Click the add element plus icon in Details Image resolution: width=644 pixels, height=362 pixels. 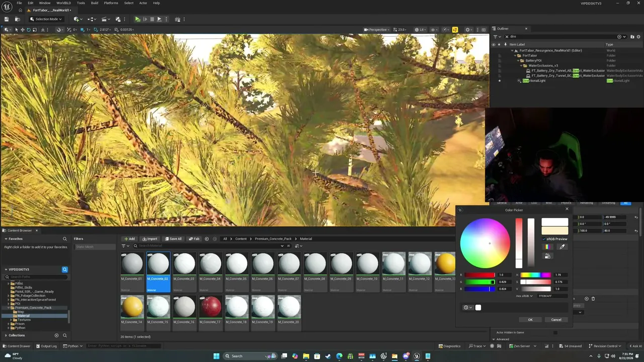[586, 299]
